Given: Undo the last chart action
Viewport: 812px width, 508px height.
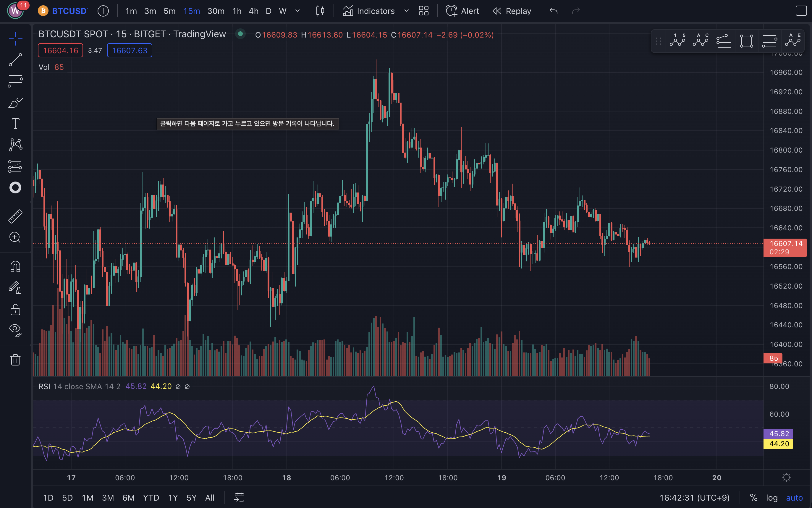Looking at the screenshot, I should click(554, 11).
